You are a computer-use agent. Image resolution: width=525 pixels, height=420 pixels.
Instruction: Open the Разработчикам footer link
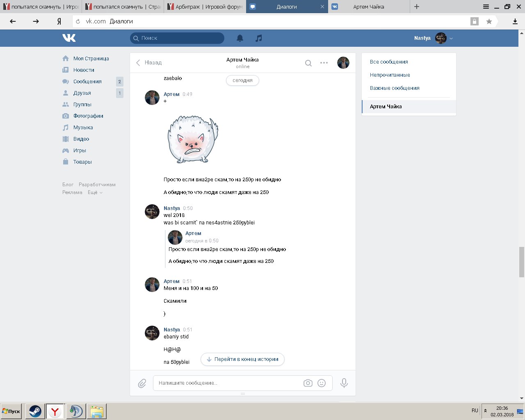click(x=97, y=185)
